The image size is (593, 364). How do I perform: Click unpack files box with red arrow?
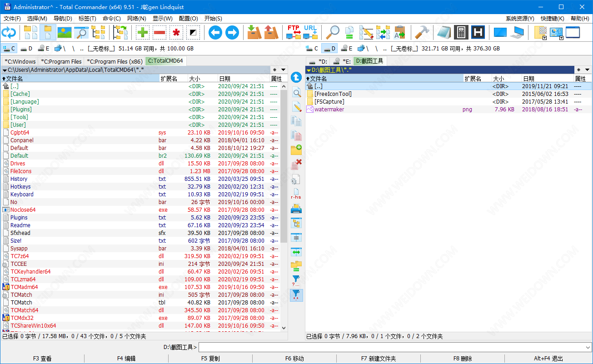(x=271, y=32)
